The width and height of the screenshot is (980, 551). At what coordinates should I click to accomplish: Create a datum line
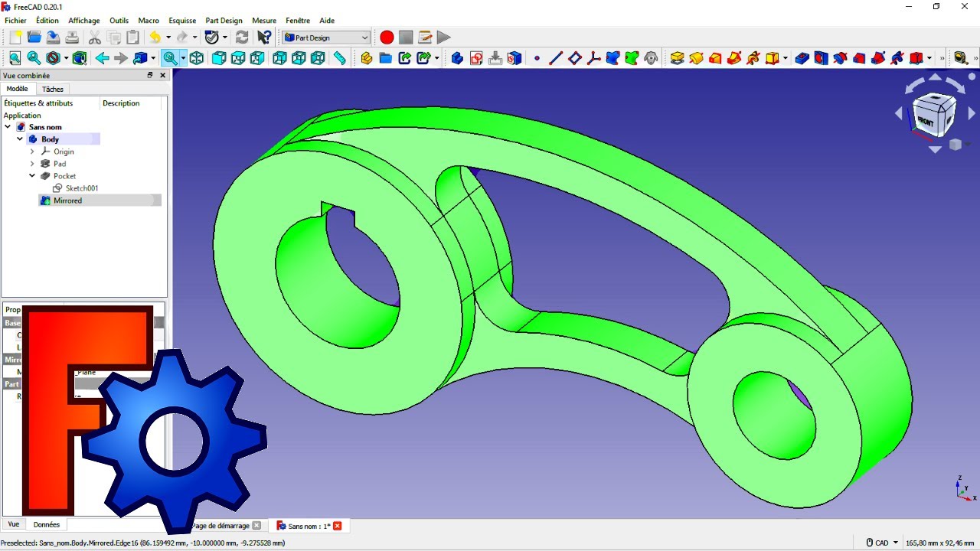tap(556, 58)
